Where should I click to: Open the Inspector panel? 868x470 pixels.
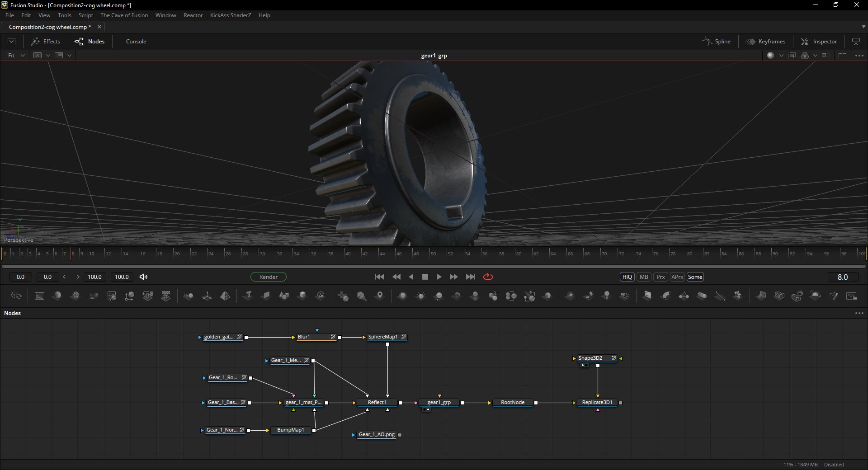pyautogui.click(x=819, y=41)
